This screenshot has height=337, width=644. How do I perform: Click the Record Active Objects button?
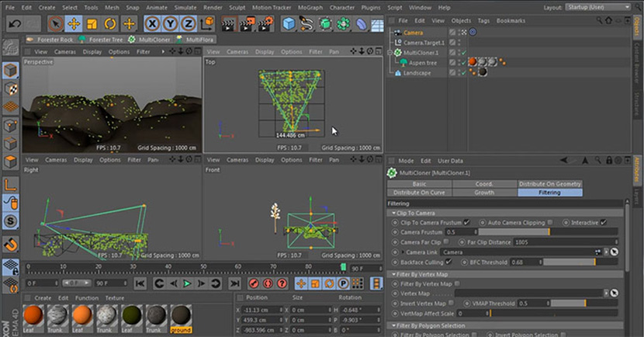(x=254, y=283)
